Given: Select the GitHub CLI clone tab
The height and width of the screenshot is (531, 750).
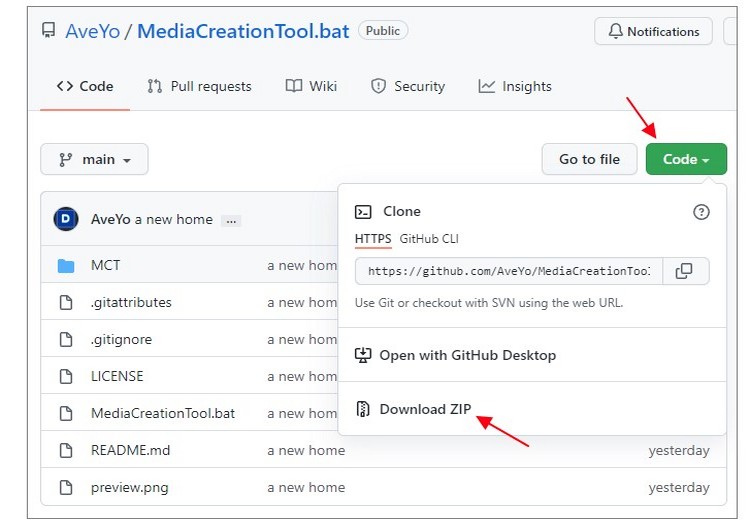Looking at the screenshot, I should pos(429,239).
